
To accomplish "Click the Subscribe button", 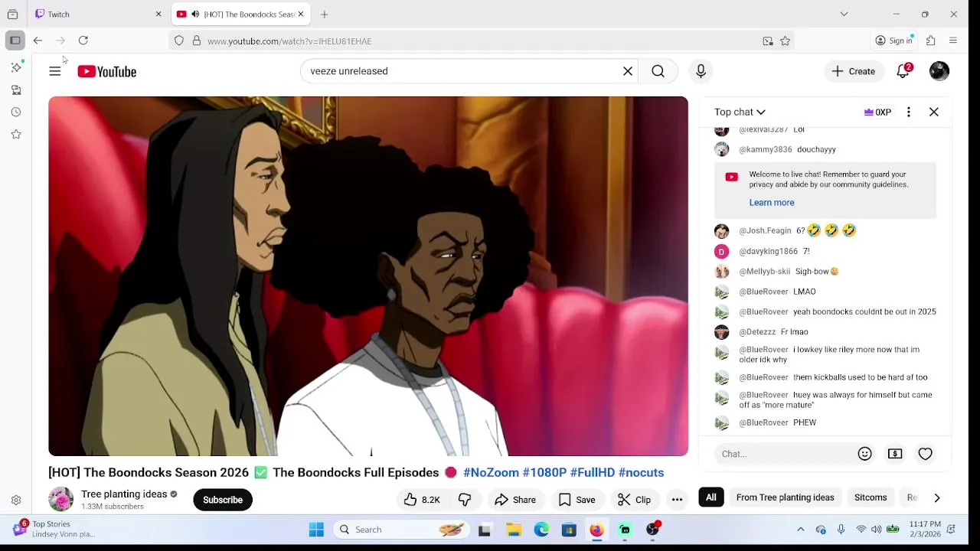I will pyautogui.click(x=223, y=500).
